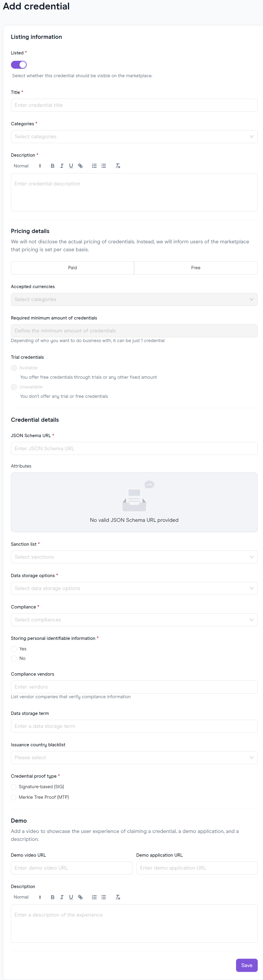This screenshot has width=263, height=980.
Task: Expand the Sanction list dropdown
Action: (134, 557)
